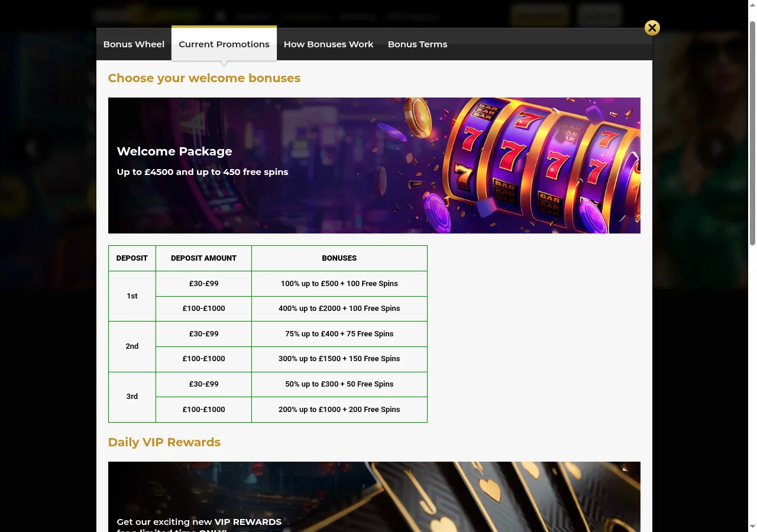
Task: Click the 'Choose your welcome bonuses' heading
Action: click(204, 78)
